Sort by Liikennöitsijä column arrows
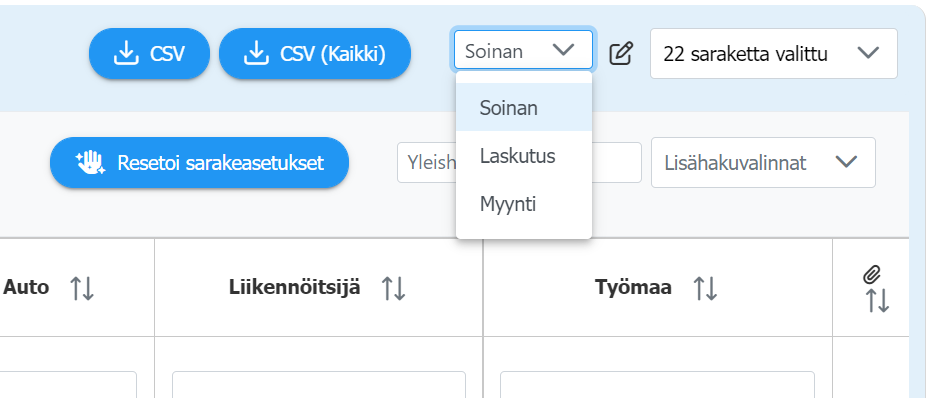 [x=393, y=288]
